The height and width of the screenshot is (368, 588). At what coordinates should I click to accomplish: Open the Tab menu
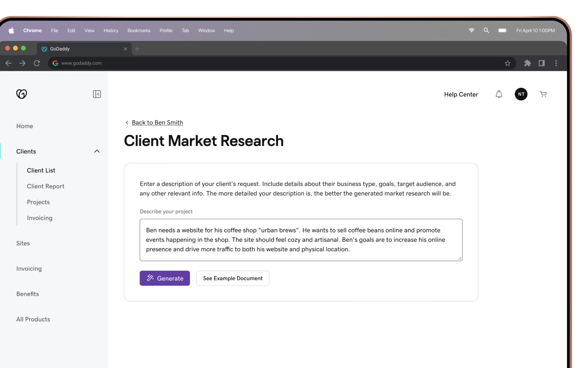[185, 30]
